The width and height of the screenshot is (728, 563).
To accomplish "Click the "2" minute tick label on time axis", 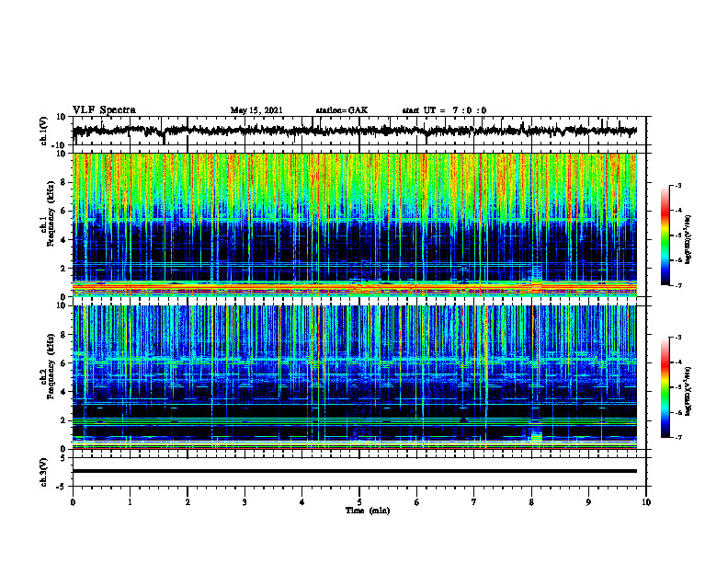I will (188, 502).
